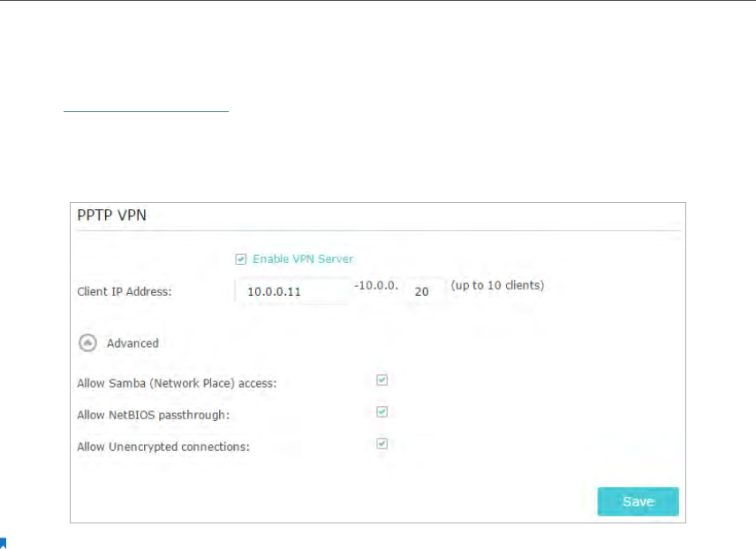Click the '-10.0.0.' prefix text
The height and width of the screenshot is (549, 756).
376,285
